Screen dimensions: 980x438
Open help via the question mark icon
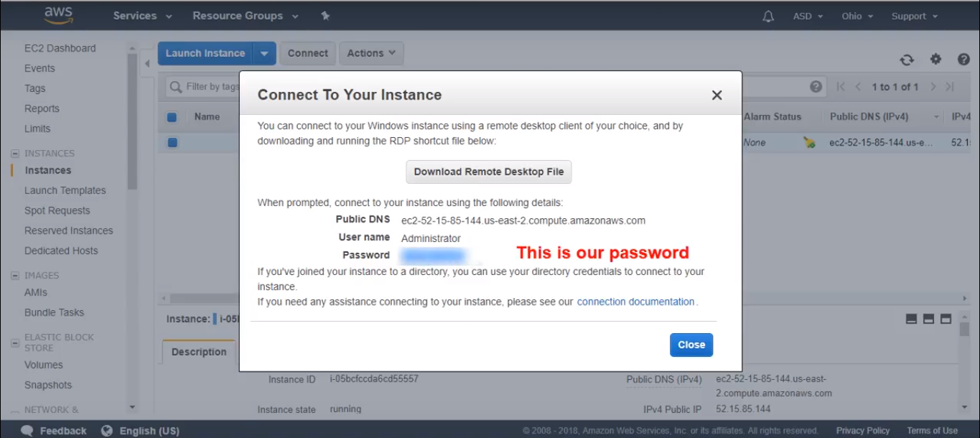tap(963, 60)
